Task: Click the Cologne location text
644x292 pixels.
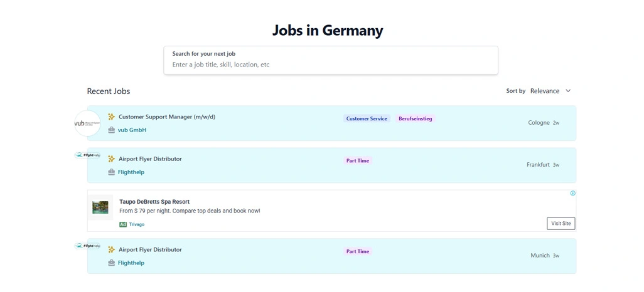Action: pos(539,123)
